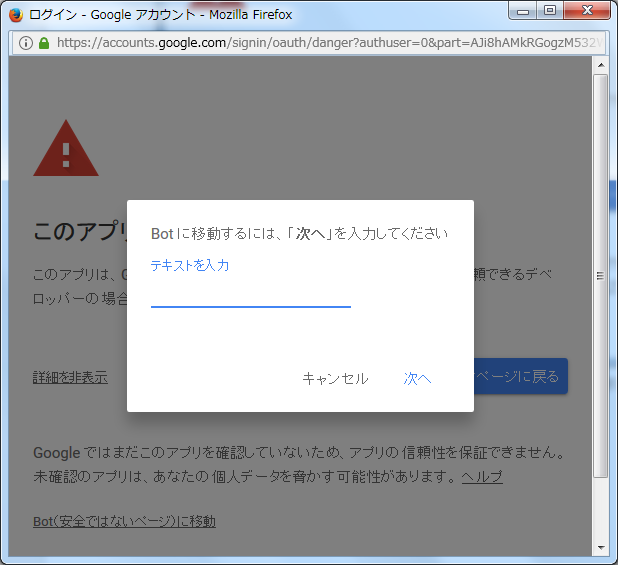Click the address bar URL text
The image size is (618, 565).
329,43
